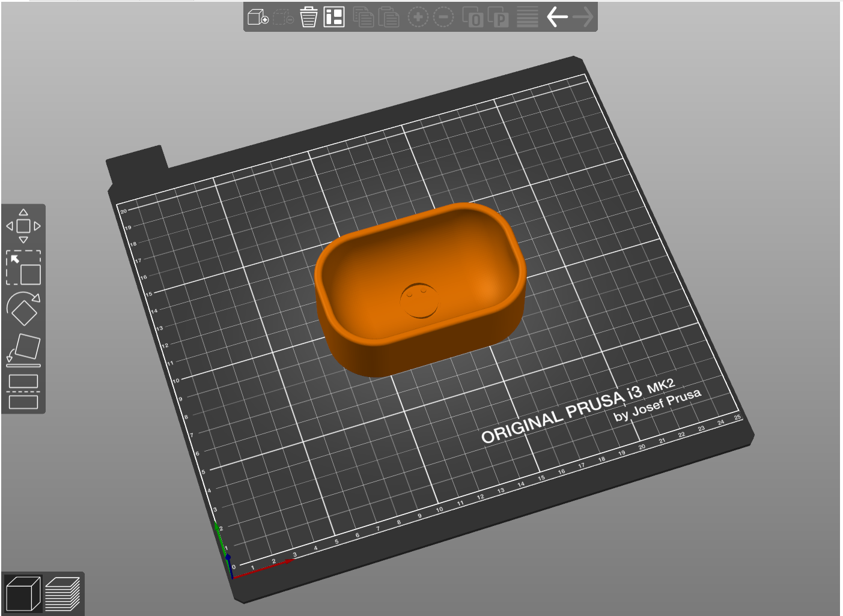Arrange objects on the print bed
The image size is (843, 616).
click(334, 17)
